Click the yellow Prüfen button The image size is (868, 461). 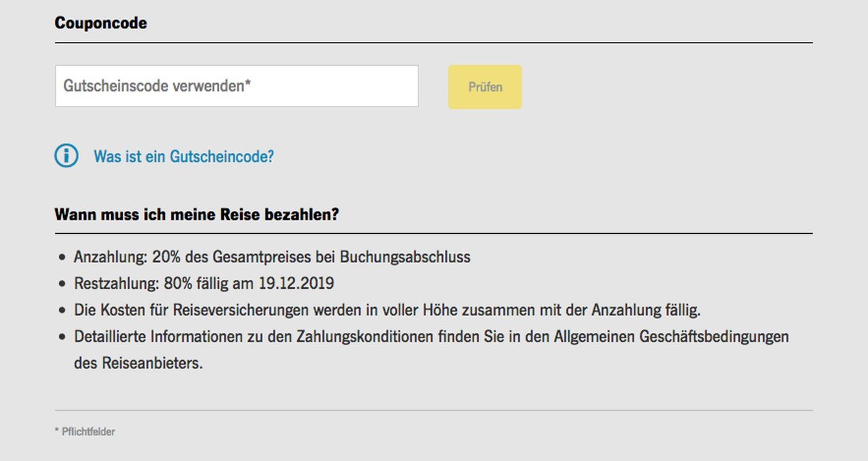tap(485, 87)
